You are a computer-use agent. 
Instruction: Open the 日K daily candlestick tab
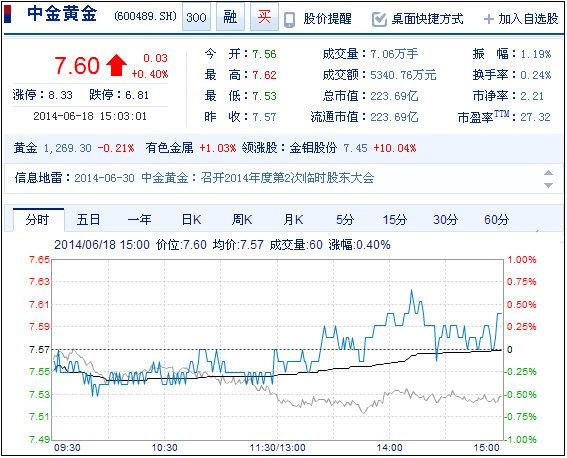[191, 220]
